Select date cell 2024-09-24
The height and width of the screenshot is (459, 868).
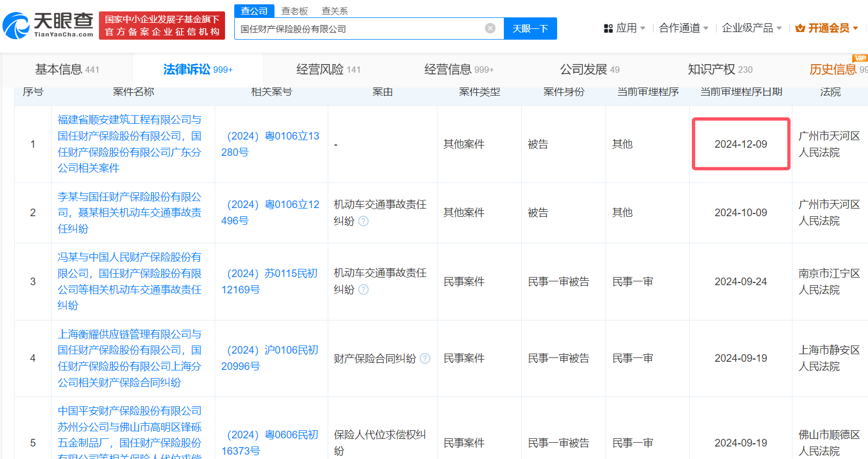coord(741,281)
